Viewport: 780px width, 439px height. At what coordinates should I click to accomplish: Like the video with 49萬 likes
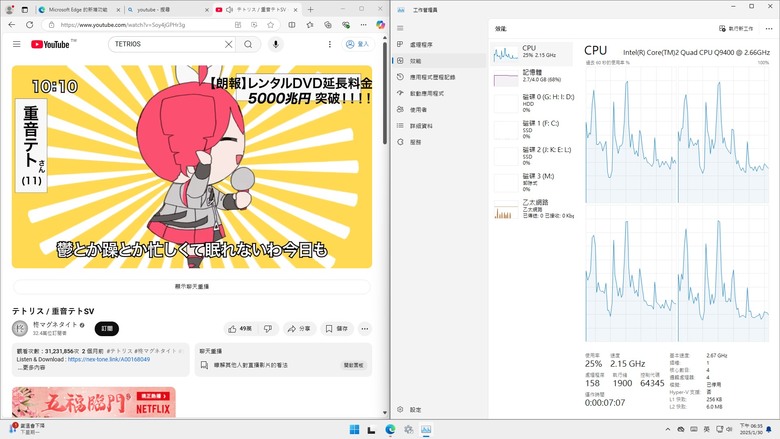coord(240,329)
